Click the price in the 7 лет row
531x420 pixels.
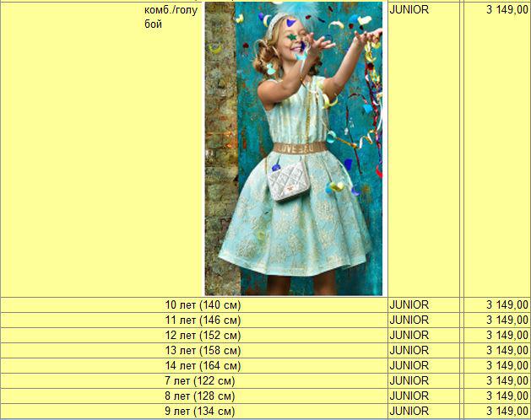[x=507, y=381]
